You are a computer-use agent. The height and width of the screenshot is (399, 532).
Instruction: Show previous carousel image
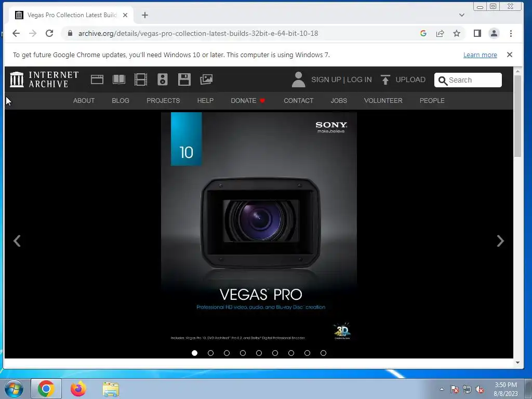pyautogui.click(x=17, y=241)
